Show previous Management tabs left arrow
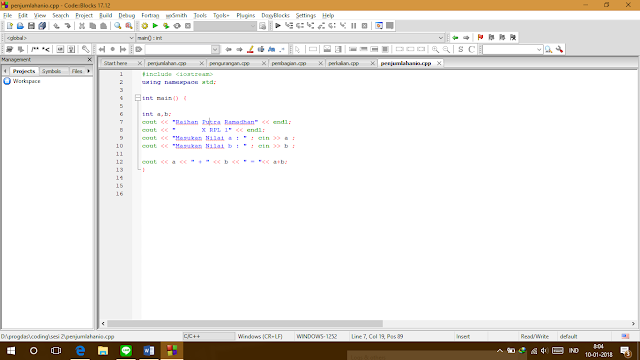Screen dimensions: 640x360 click(x=5, y=71)
